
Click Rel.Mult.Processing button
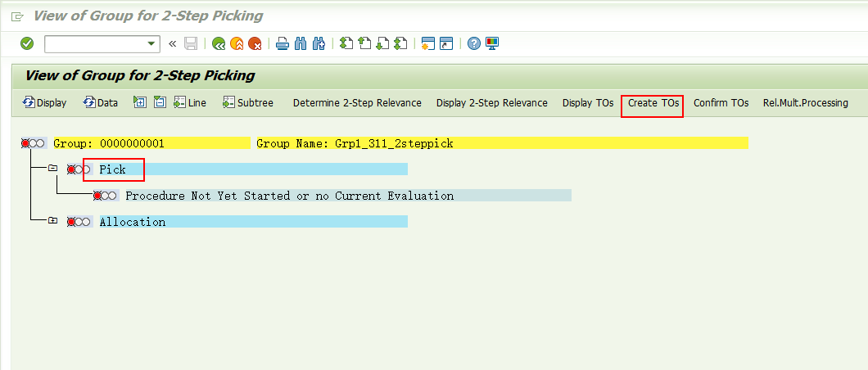click(806, 103)
